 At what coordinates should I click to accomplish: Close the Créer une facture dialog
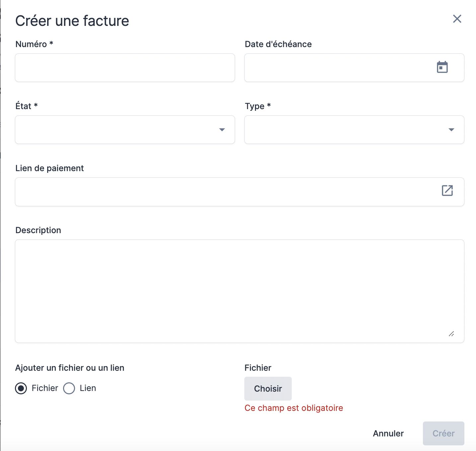point(457,19)
